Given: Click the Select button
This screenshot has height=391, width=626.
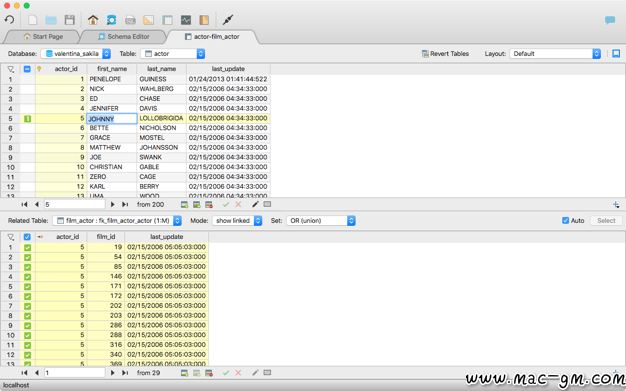Looking at the screenshot, I should point(606,220).
